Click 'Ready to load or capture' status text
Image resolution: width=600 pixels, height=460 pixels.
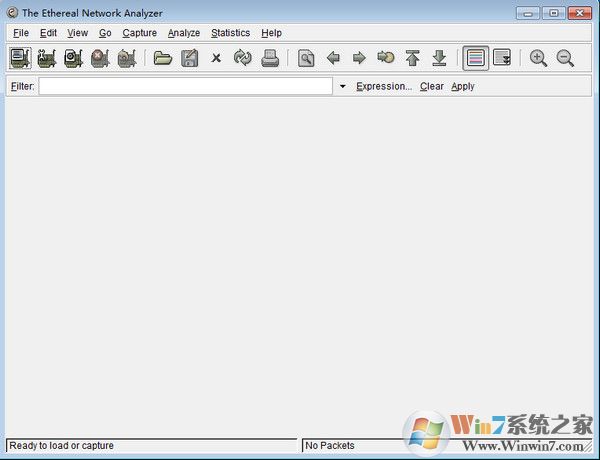[61, 446]
